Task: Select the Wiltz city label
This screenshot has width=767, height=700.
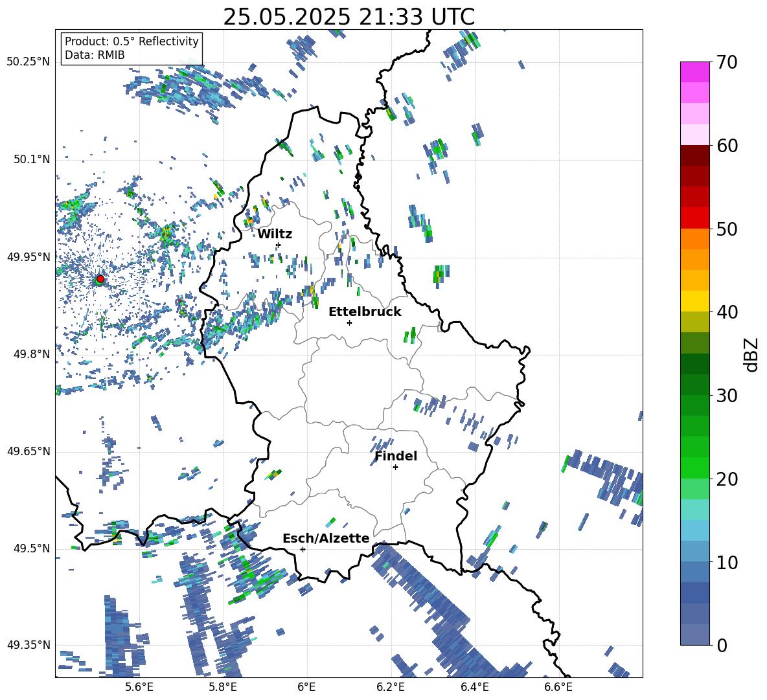Action: click(275, 234)
